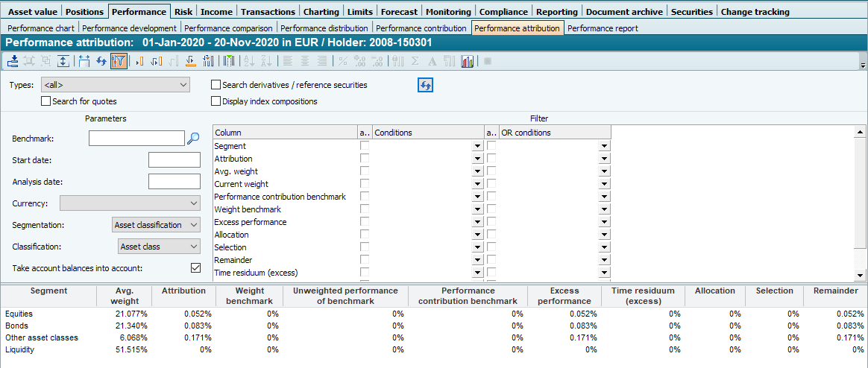Open the Classification dropdown
The width and height of the screenshot is (868, 368).
click(160, 246)
